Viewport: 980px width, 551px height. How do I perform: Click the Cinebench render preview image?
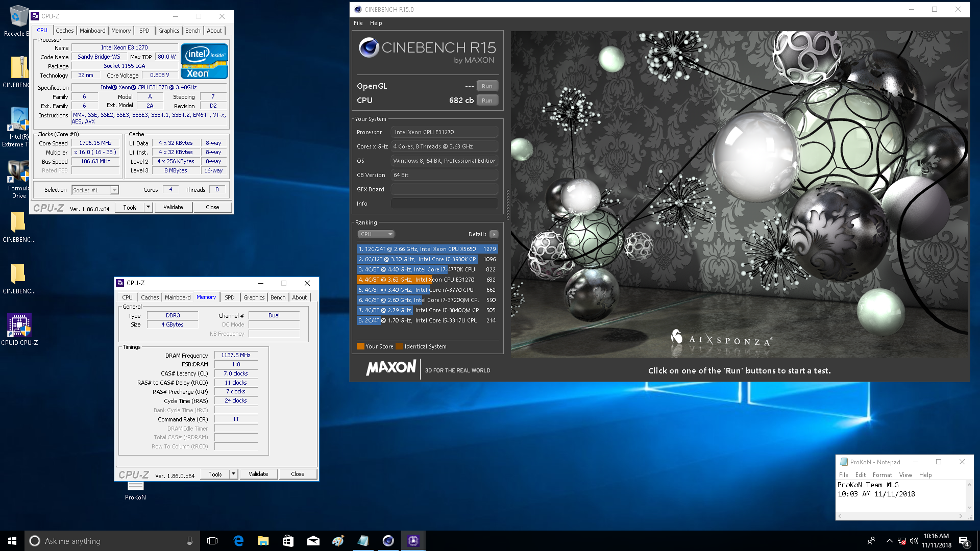tap(739, 194)
